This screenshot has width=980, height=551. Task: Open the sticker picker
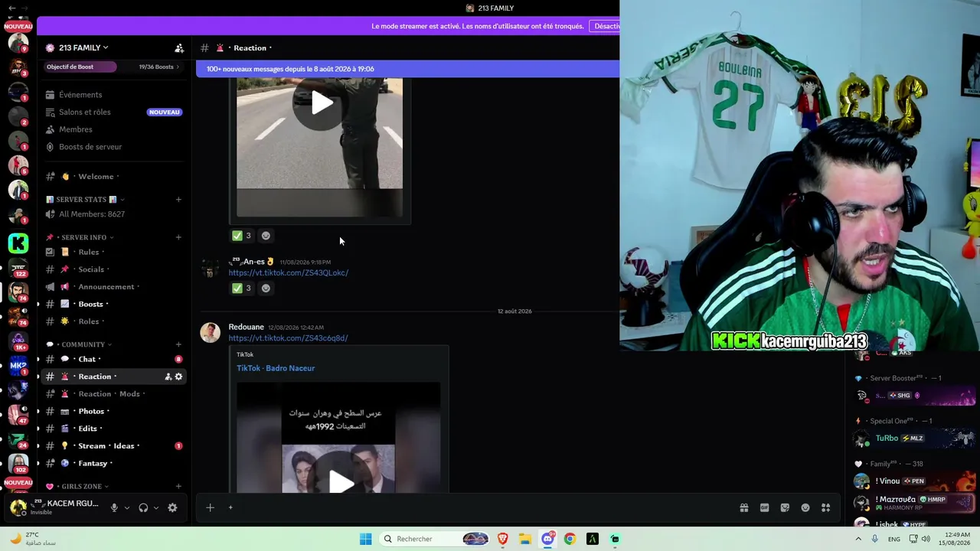pyautogui.click(x=785, y=507)
